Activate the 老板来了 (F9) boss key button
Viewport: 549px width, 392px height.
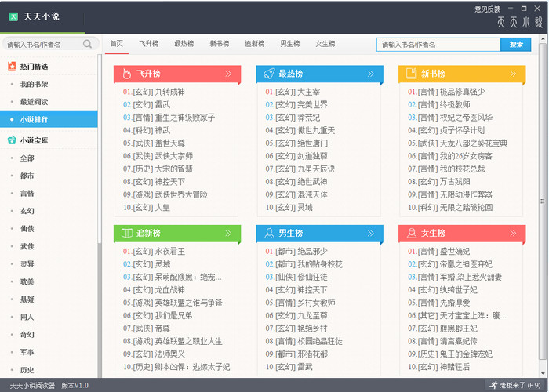pos(519,386)
